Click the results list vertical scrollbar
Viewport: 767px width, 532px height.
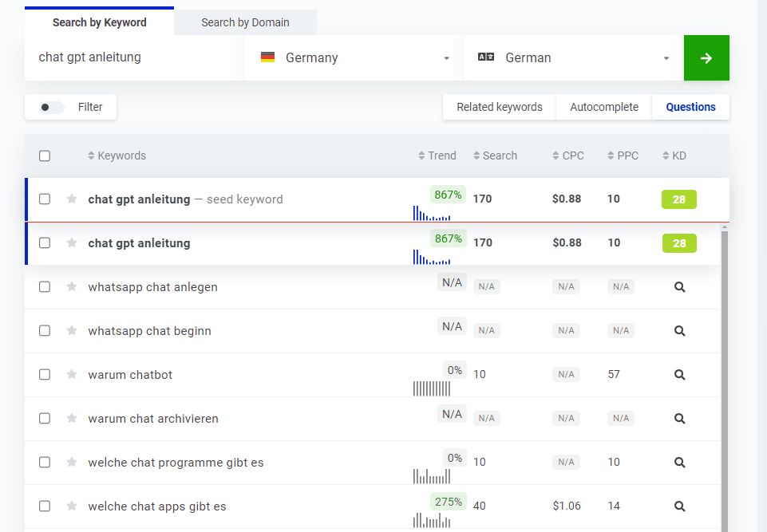(x=725, y=381)
